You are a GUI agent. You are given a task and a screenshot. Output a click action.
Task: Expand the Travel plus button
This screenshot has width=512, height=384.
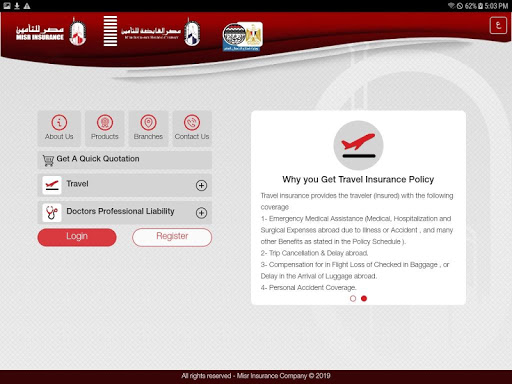point(201,185)
